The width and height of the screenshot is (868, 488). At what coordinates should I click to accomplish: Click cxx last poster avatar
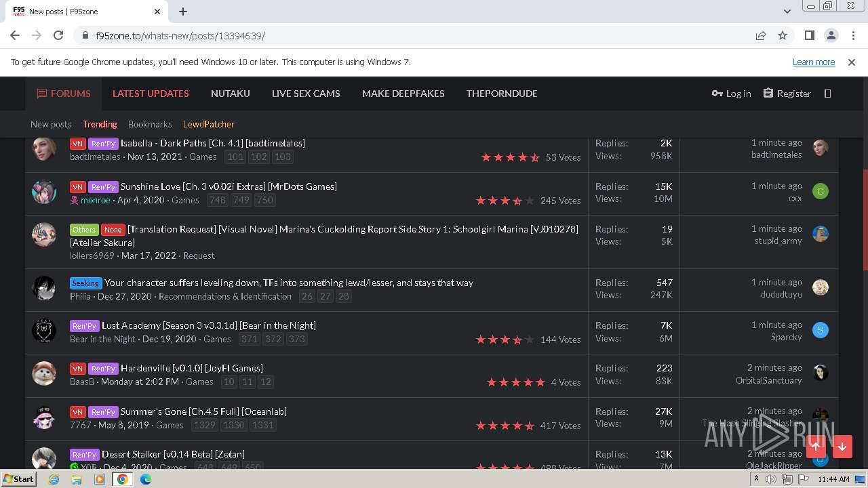pyautogui.click(x=821, y=191)
